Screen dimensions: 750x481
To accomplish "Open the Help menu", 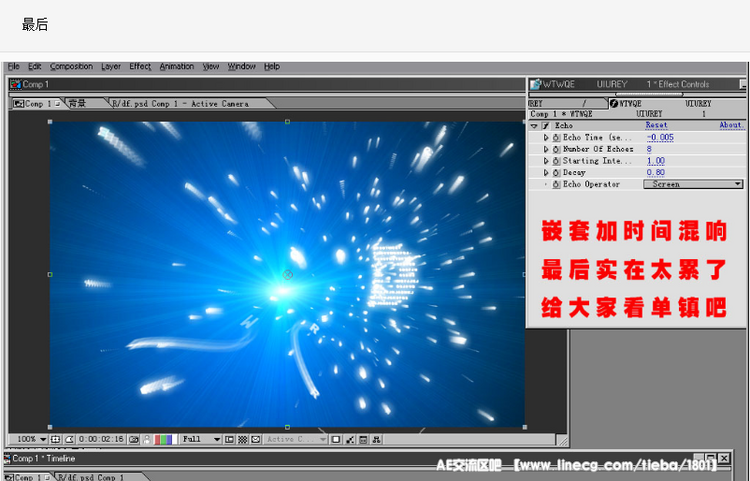I will pos(272,66).
